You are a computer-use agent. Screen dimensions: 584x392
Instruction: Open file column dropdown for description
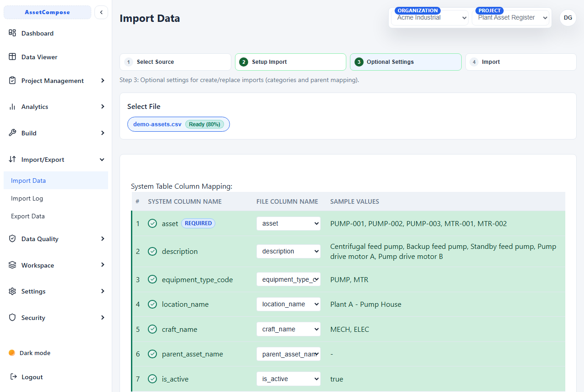click(288, 251)
